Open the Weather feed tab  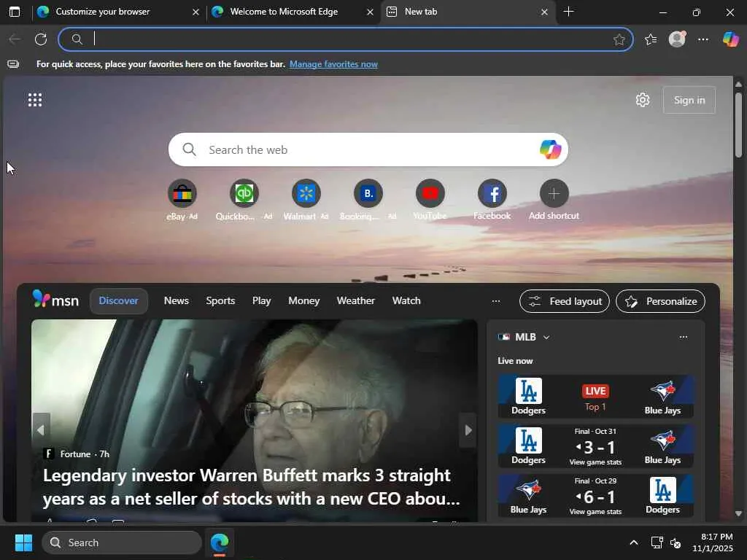pyautogui.click(x=356, y=301)
